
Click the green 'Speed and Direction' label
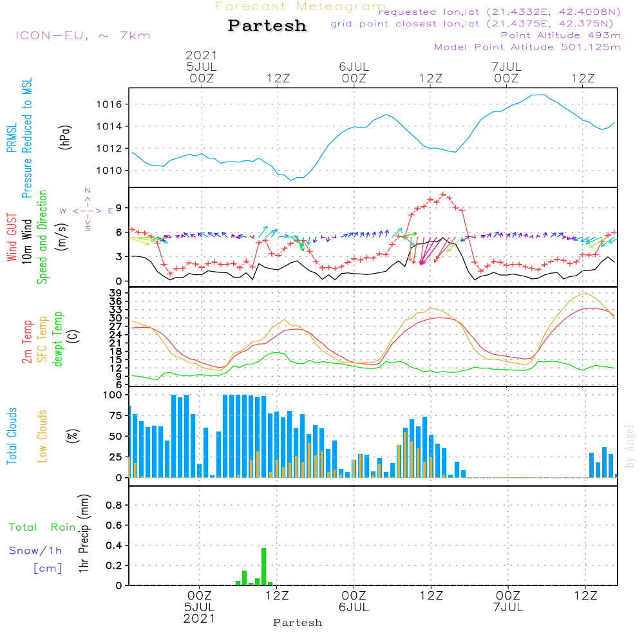[42, 237]
